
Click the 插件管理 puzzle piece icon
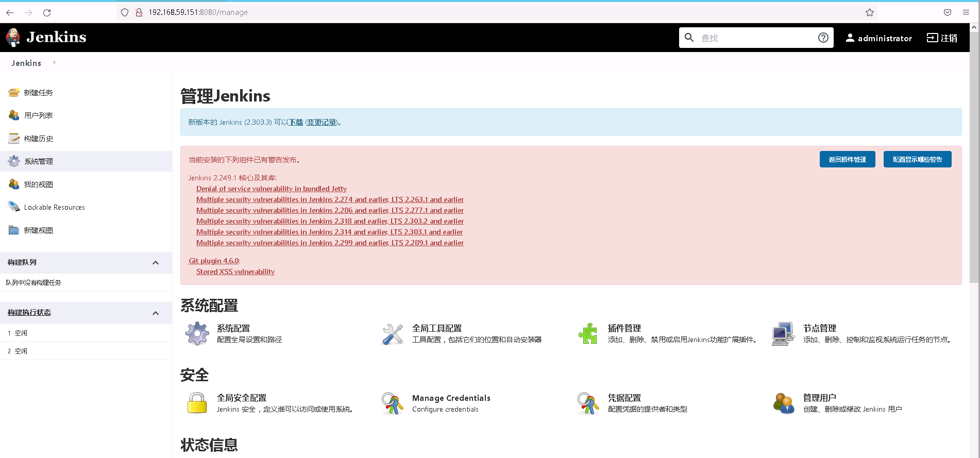pos(588,334)
